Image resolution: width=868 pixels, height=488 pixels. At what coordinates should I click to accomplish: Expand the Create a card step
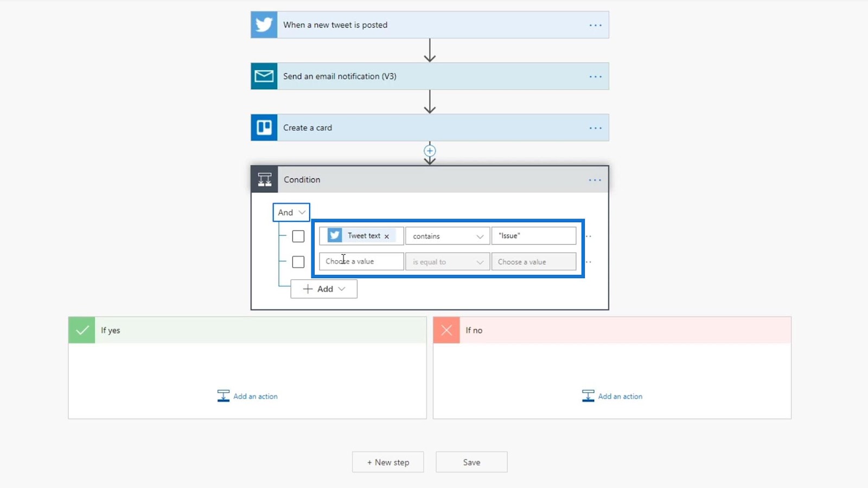[430, 128]
